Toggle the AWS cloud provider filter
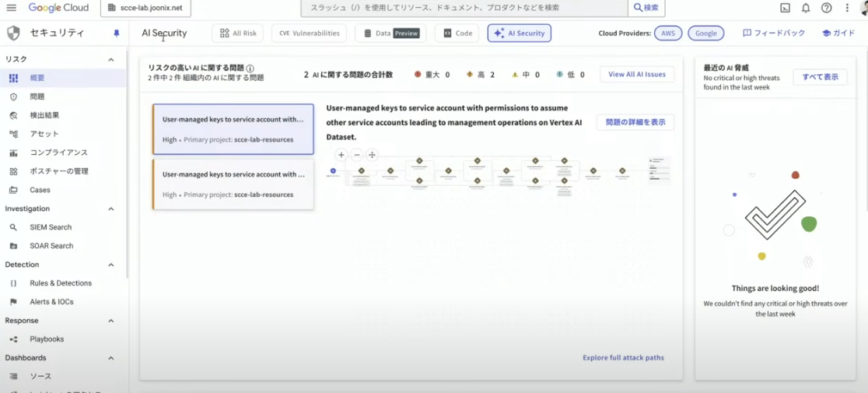Image resolution: width=868 pixels, height=393 pixels. pos(667,33)
